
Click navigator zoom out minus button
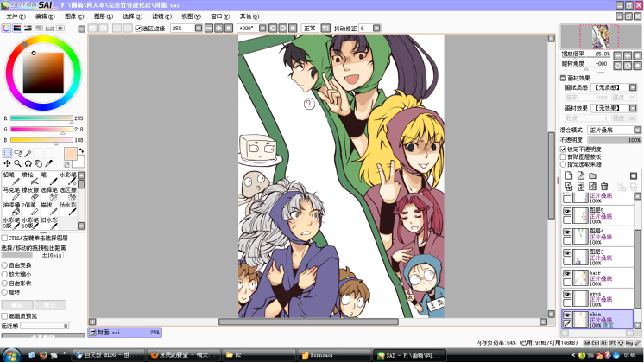[x=618, y=55]
